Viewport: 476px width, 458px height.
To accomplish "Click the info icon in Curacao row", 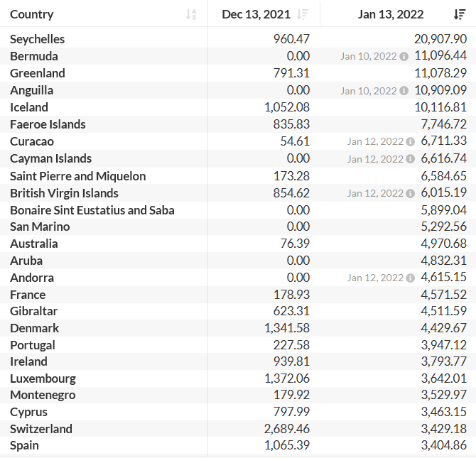I will (x=410, y=141).
